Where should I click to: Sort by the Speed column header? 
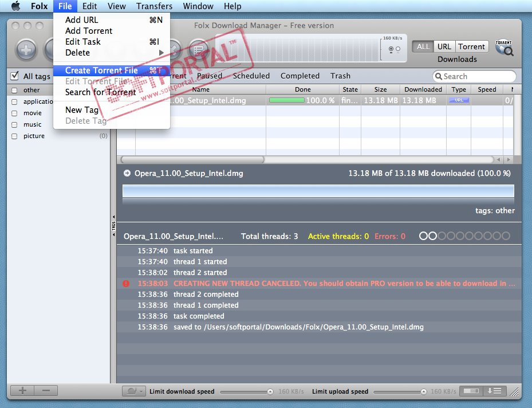(487, 89)
